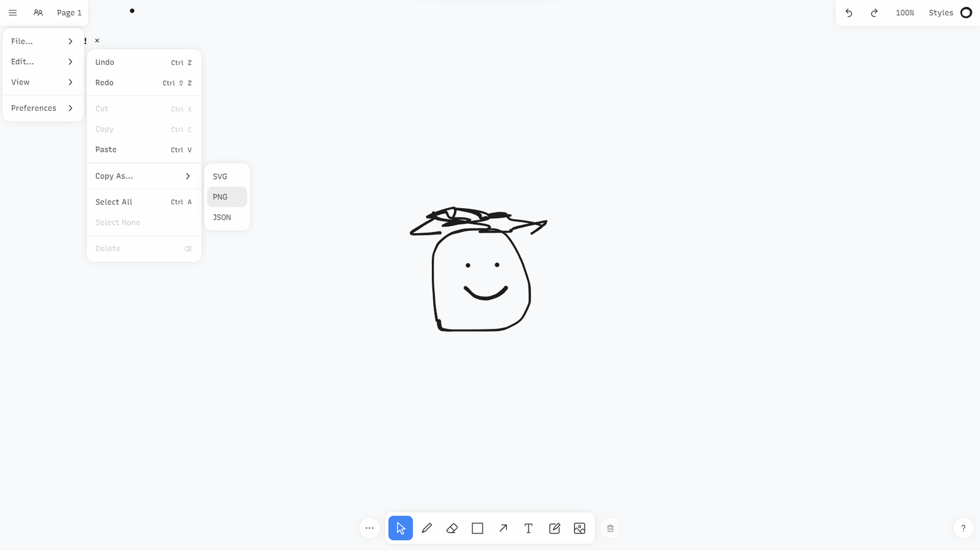Activate the Text tool

pos(529,528)
